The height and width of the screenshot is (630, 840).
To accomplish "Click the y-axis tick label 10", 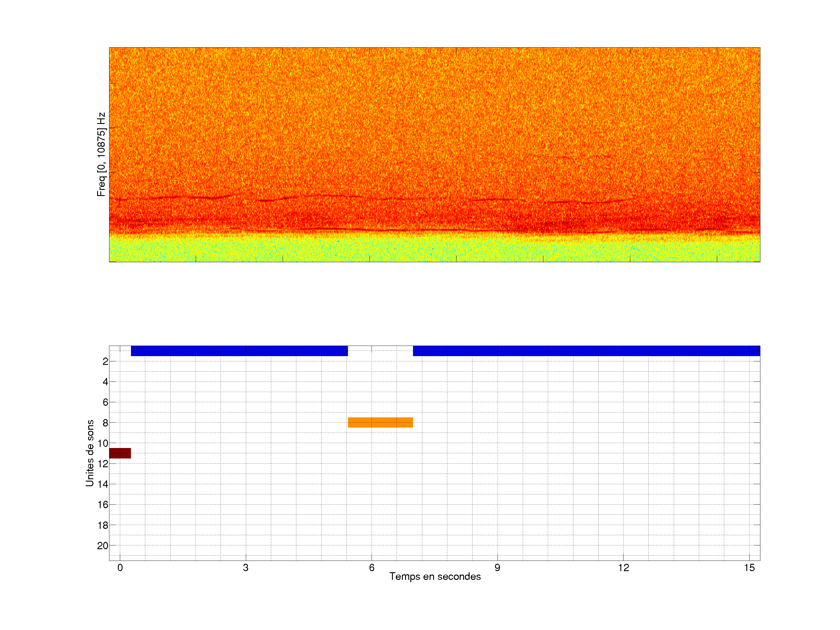I will tap(103, 443).
